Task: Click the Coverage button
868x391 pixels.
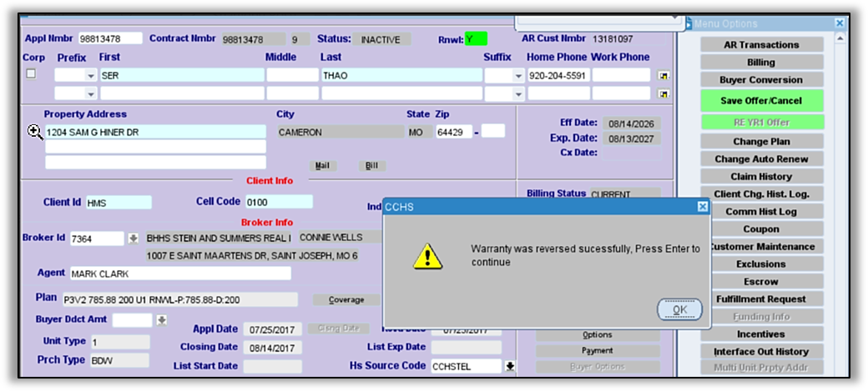Action: point(346,300)
